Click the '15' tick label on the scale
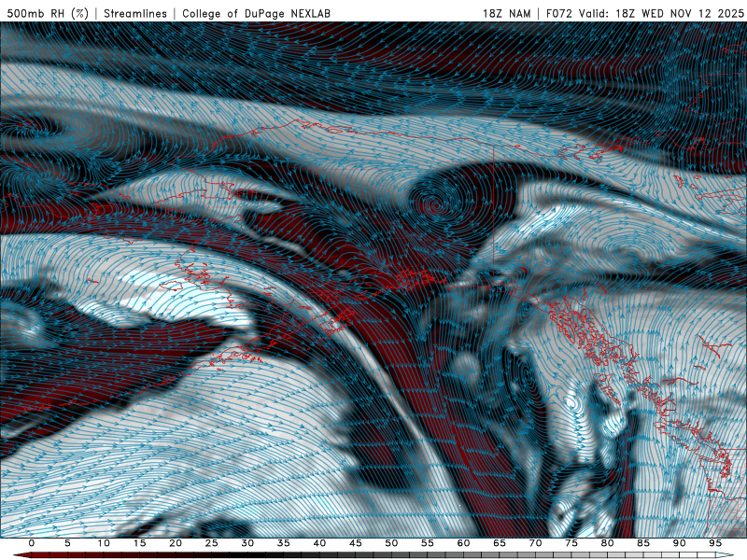 139,543
